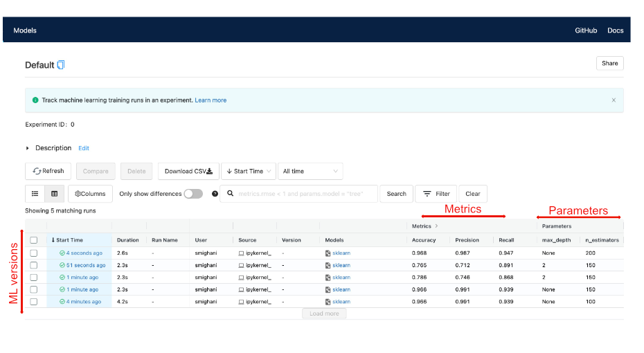
Task: Open the Filter options
Action: [436, 194]
